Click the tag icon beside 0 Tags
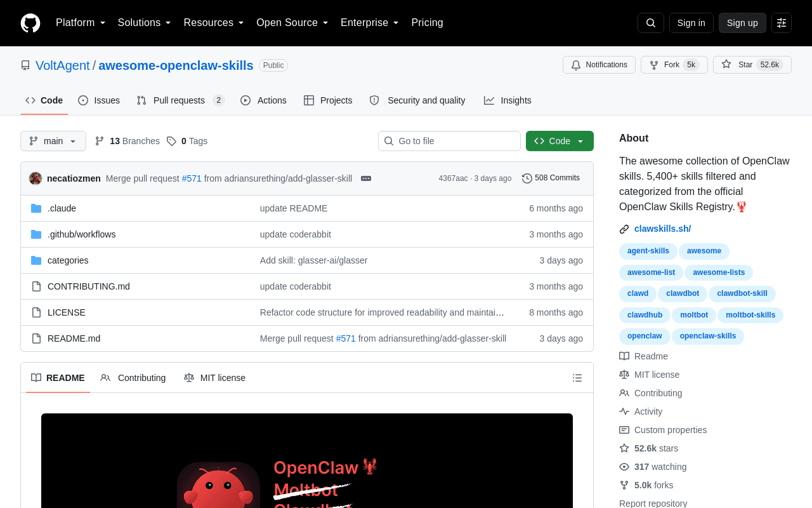The image size is (812, 508). point(171,141)
